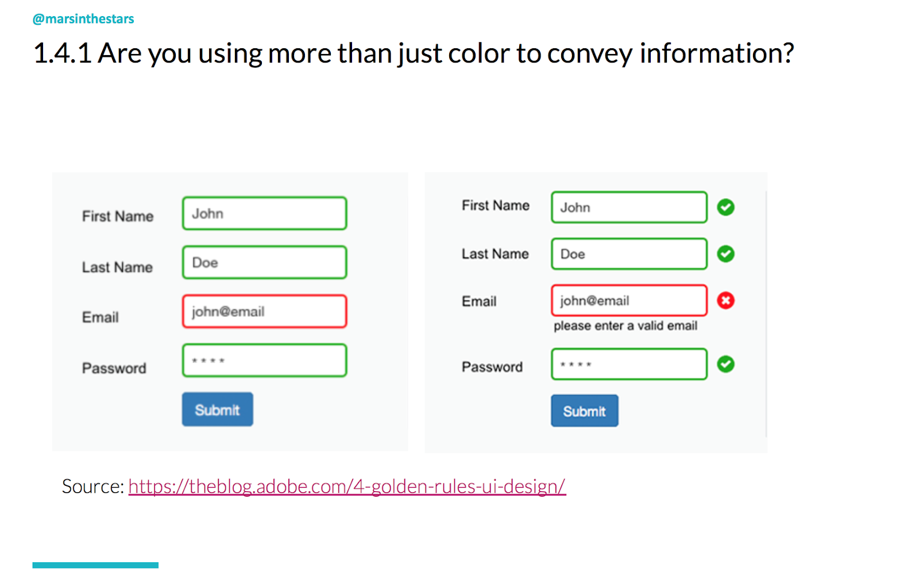Click the First Name input containing John
Viewport: 919px width, 588px height.
[264, 213]
